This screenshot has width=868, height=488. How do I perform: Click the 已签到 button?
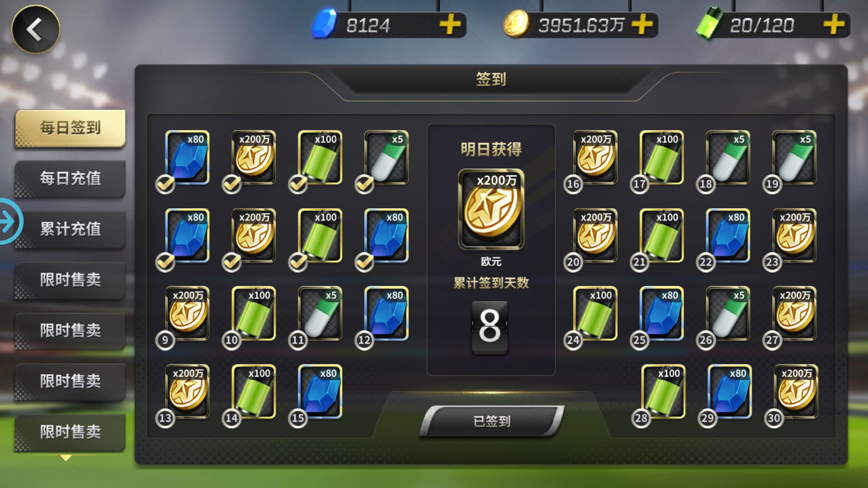(x=492, y=421)
